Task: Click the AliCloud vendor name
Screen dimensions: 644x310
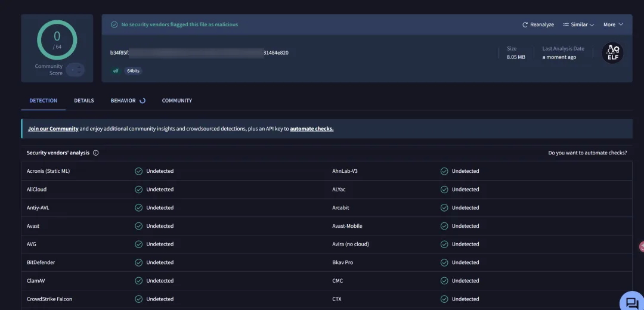Action: point(36,190)
